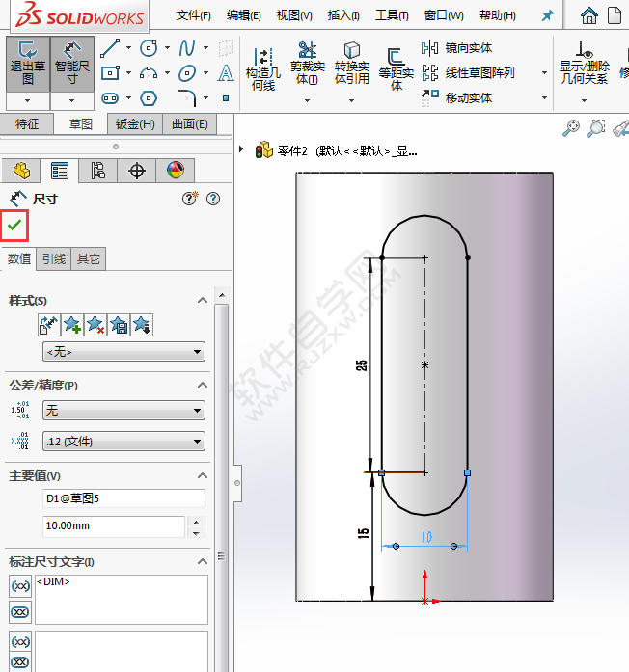629x672 pixels.
Task: Open tolerance type 无 dropdown
Action: (x=123, y=411)
